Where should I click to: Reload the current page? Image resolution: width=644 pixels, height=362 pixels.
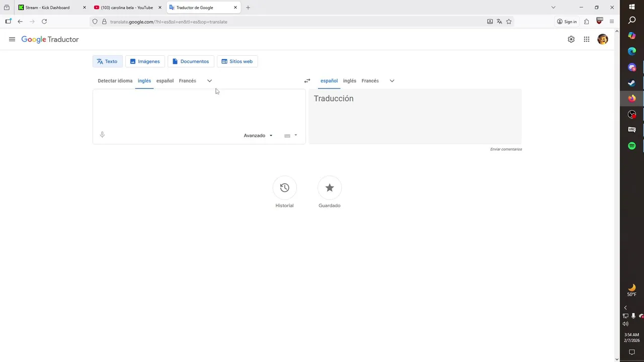(x=44, y=22)
